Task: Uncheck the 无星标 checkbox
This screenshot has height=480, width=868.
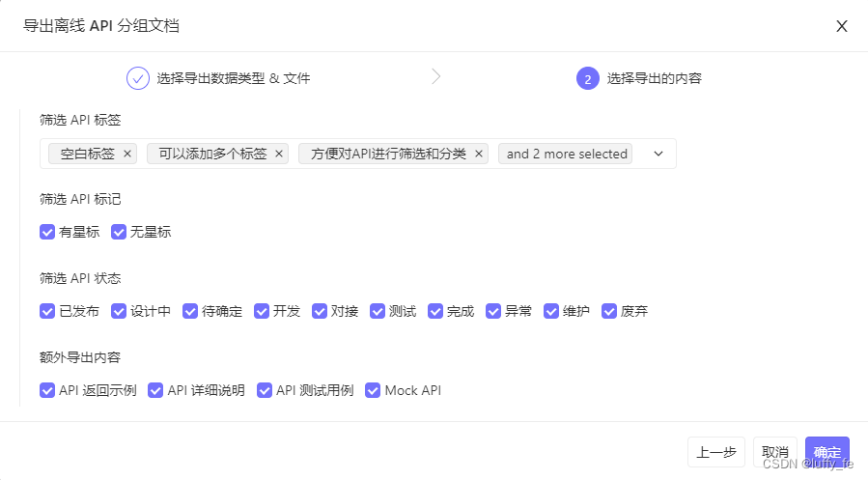Action: pyautogui.click(x=119, y=232)
